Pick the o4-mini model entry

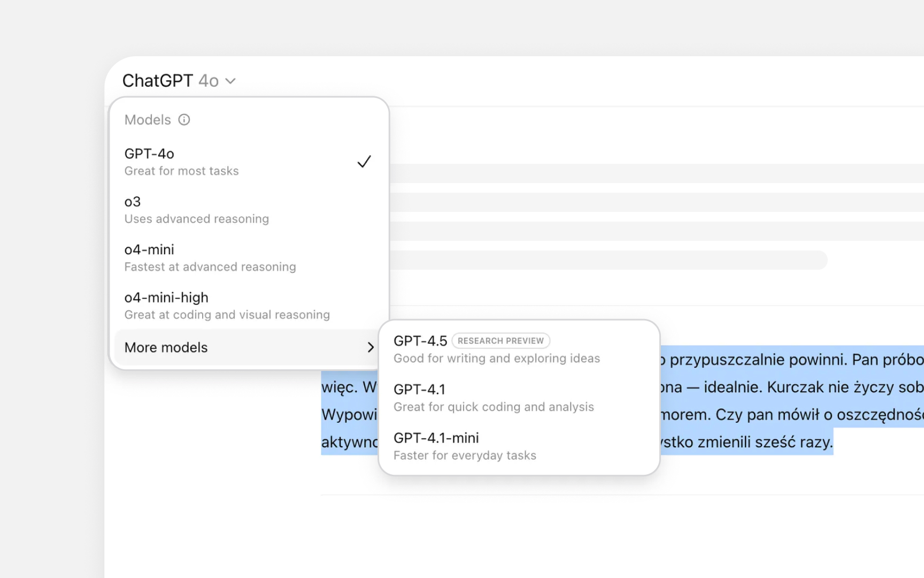click(249, 257)
